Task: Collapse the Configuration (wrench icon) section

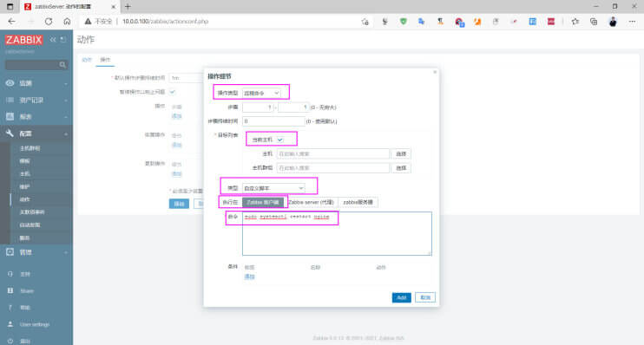Action: 10,133
